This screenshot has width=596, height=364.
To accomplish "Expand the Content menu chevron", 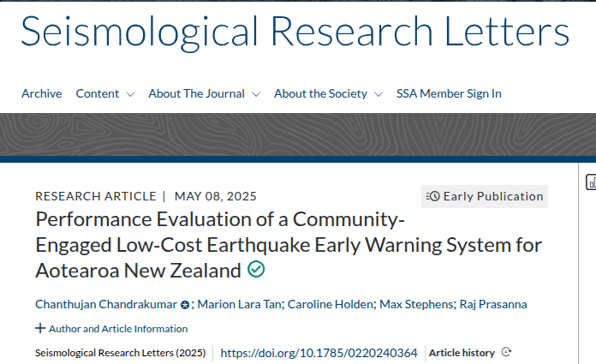I will coord(130,94).
